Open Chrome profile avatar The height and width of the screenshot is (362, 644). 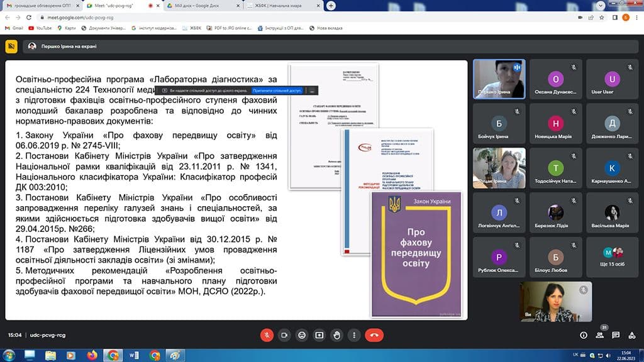pos(626,17)
